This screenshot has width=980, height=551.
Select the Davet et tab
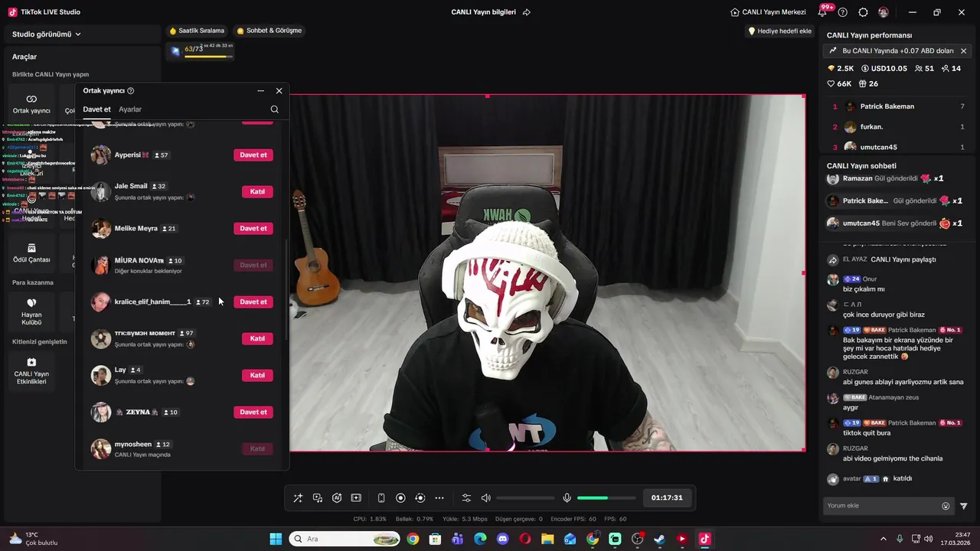pos(97,109)
